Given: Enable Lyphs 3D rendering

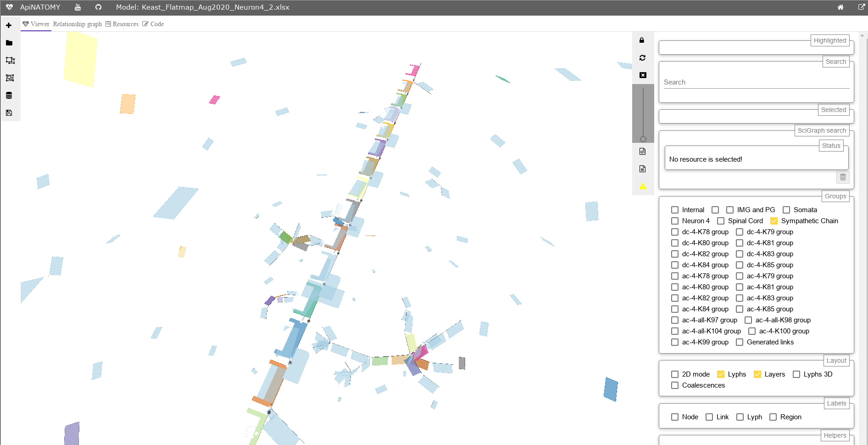Looking at the screenshot, I should pos(796,374).
